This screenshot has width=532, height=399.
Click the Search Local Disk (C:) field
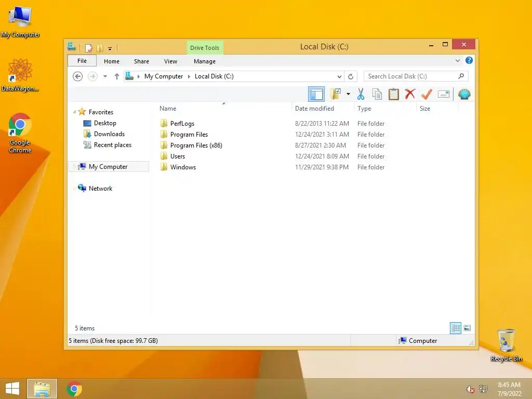click(416, 76)
